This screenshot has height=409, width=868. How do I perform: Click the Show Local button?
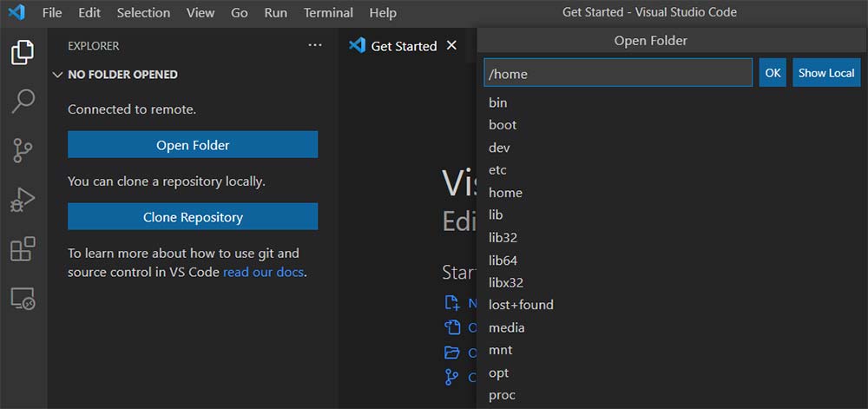pos(826,72)
